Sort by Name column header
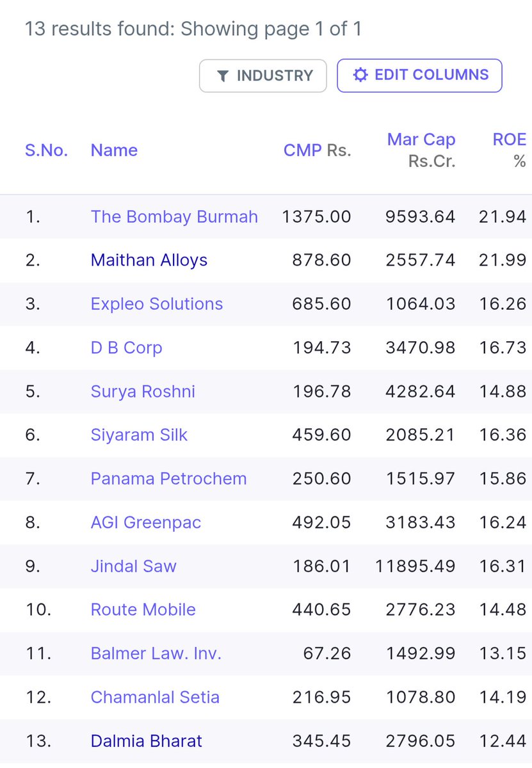 pyautogui.click(x=114, y=150)
